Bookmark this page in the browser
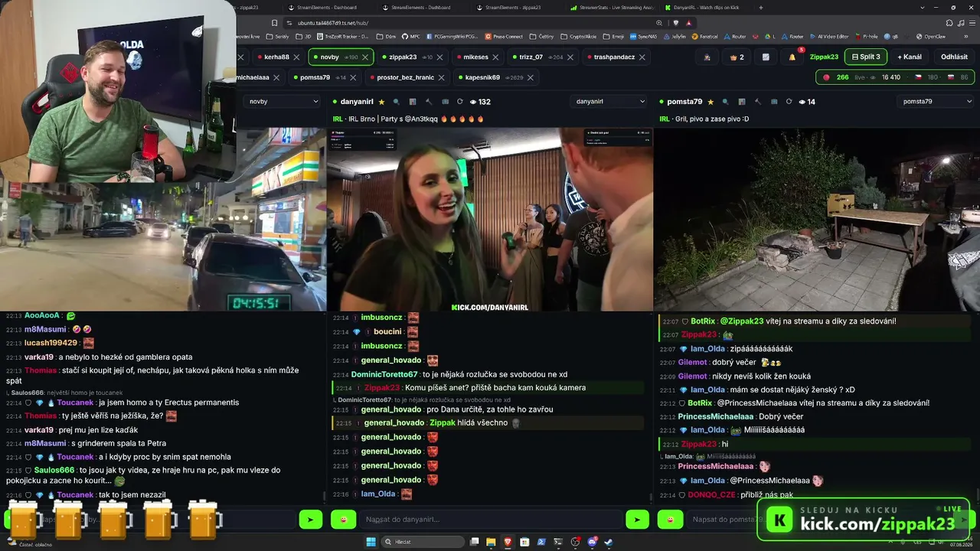 [x=275, y=23]
